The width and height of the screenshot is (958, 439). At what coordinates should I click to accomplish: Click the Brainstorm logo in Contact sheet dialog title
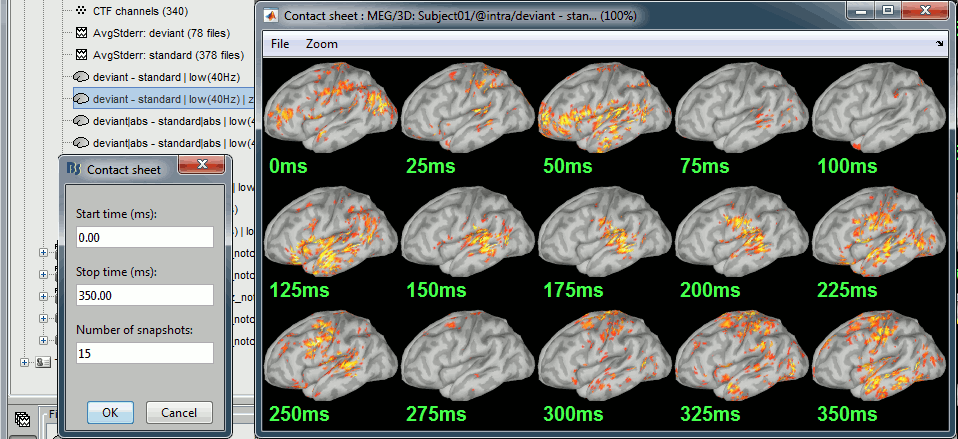pos(73,169)
